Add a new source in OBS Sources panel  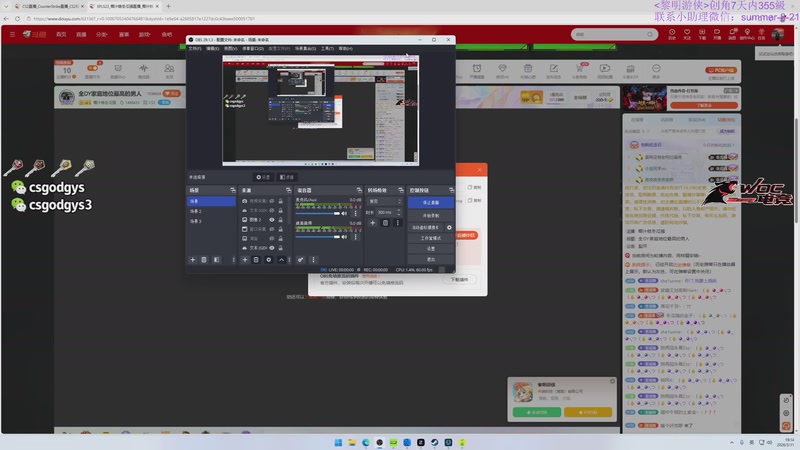pyautogui.click(x=245, y=260)
